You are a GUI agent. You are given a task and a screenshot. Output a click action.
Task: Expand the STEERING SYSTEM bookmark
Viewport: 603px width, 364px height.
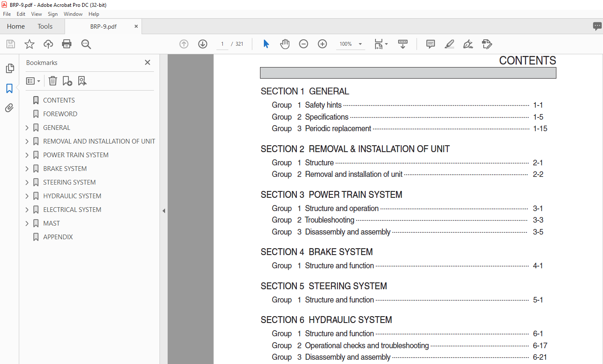coord(27,182)
